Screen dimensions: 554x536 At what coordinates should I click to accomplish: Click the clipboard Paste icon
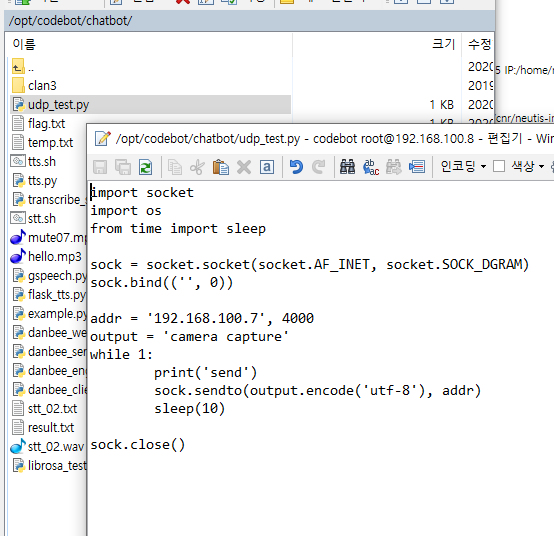tap(220, 167)
